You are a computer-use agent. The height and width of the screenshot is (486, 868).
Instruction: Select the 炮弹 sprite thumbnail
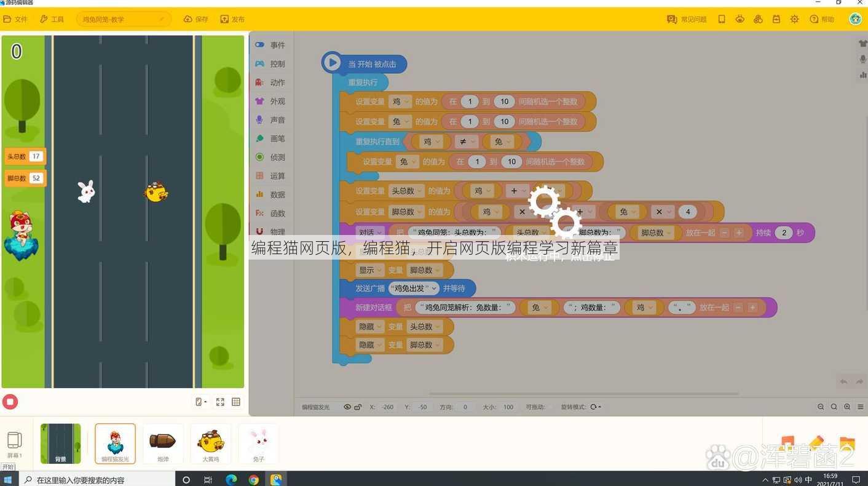[163, 444]
